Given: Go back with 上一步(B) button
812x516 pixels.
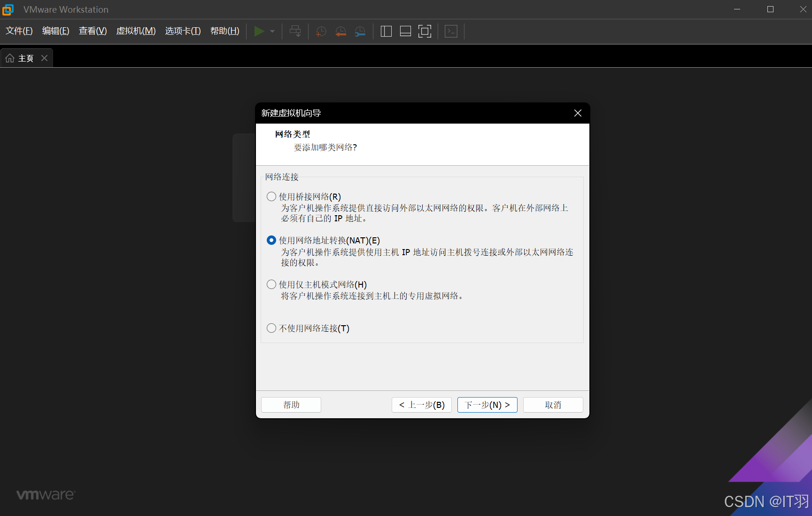Looking at the screenshot, I should (422, 405).
